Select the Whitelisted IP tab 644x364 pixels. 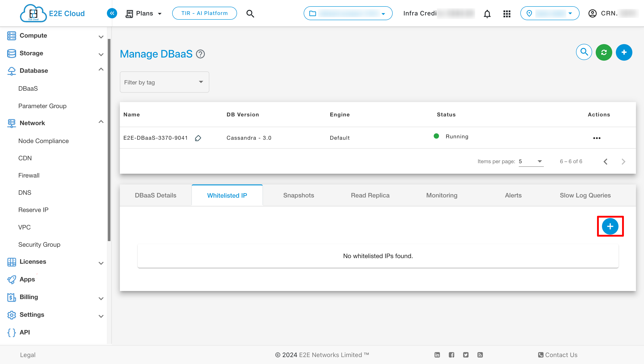[227, 195]
